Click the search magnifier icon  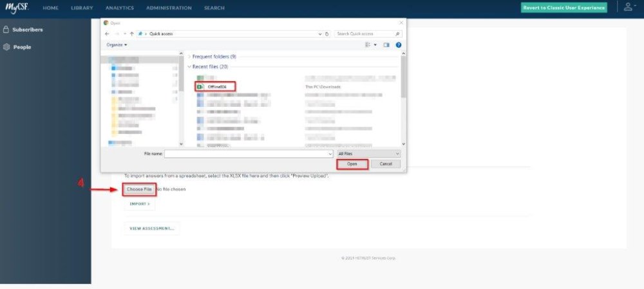pyautogui.click(x=397, y=33)
